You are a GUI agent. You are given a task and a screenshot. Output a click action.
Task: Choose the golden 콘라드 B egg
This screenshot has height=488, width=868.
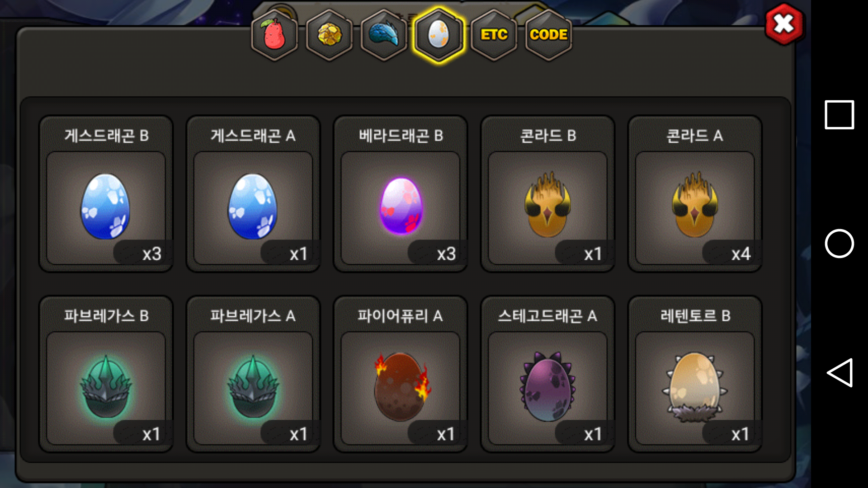pos(547,194)
